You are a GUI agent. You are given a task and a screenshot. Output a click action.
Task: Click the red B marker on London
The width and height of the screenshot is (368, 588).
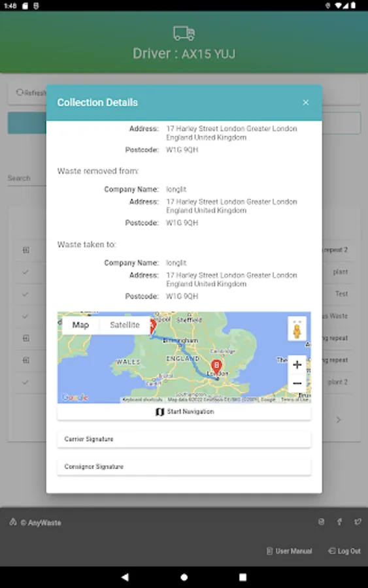[216, 366]
